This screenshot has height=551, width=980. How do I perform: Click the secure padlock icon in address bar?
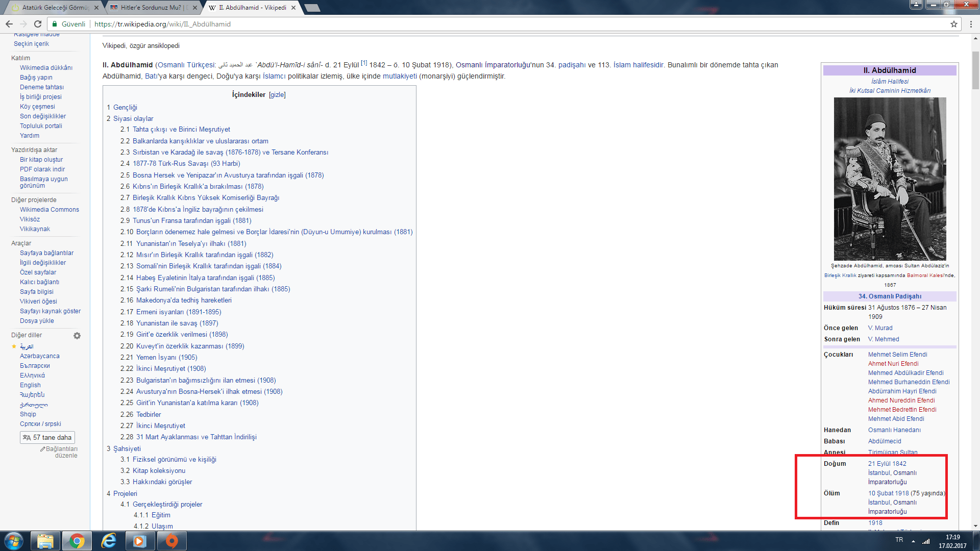(x=55, y=24)
